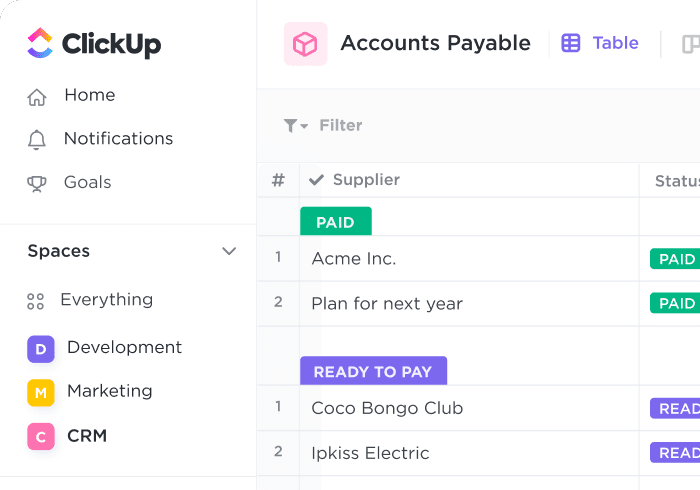Open Goals trophy icon
The image size is (700, 490).
tap(37, 183)
